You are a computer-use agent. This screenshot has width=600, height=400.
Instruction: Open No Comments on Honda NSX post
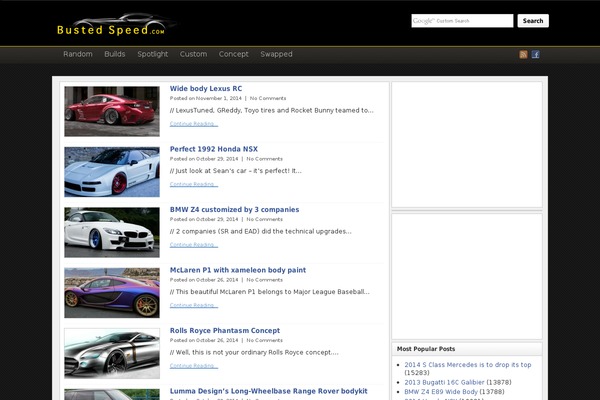(x=264, y=159)
